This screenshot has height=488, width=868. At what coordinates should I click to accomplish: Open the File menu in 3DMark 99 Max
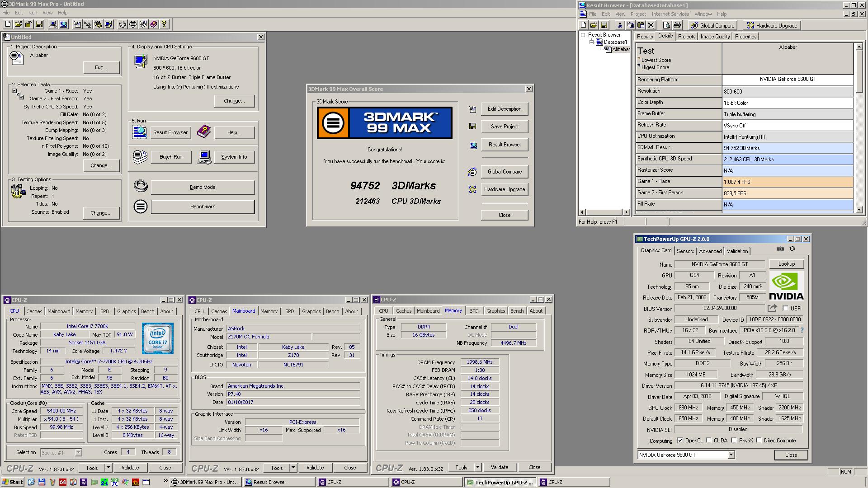coord(6,13)
